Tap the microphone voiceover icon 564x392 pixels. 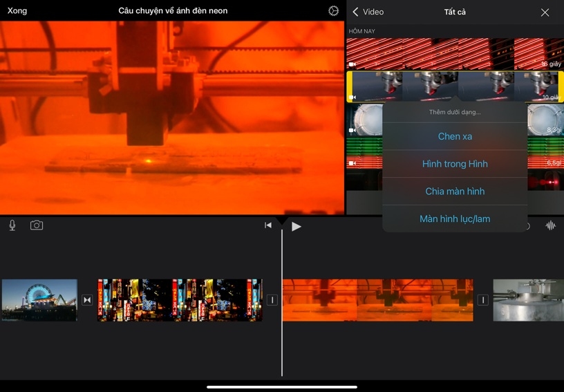pyautogui.click(x=12, y=225)
